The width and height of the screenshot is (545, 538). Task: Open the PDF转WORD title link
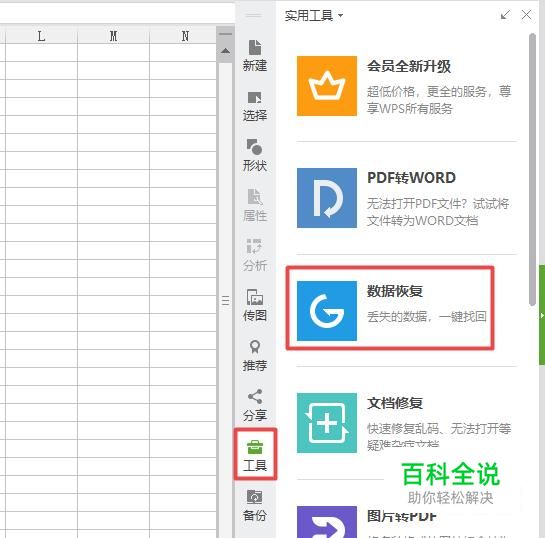click(x=412, y=178)
